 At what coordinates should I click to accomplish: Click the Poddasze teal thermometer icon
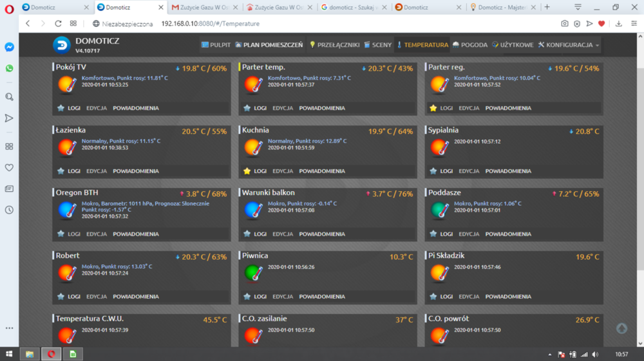click(x=439, y=210)
